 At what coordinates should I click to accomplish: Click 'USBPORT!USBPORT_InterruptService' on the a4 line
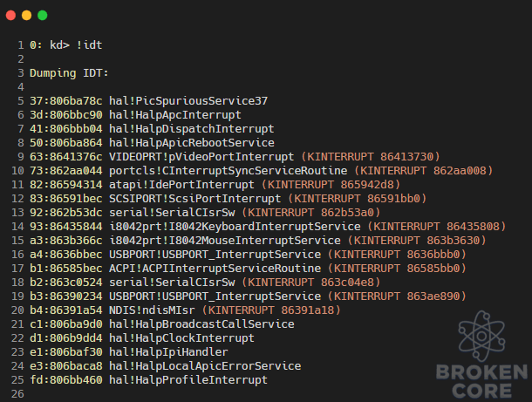[215, 255]
